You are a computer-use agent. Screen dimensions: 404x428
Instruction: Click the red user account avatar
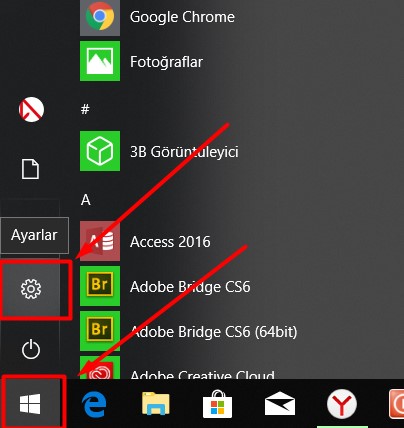click(x=31, y=110)
